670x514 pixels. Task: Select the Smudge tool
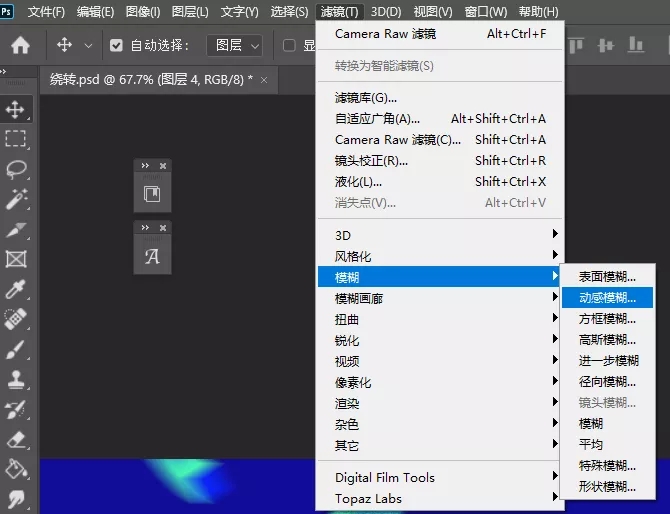pos(16,499)
